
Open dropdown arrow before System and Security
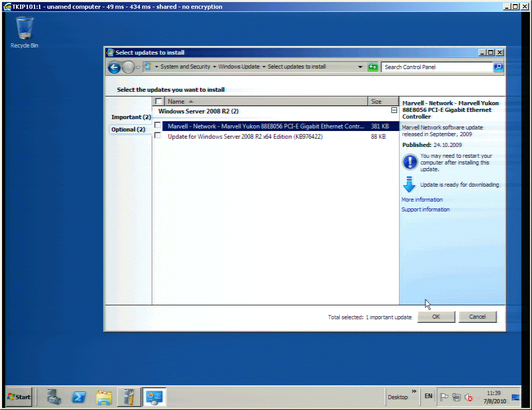click(x=156, y=67)
